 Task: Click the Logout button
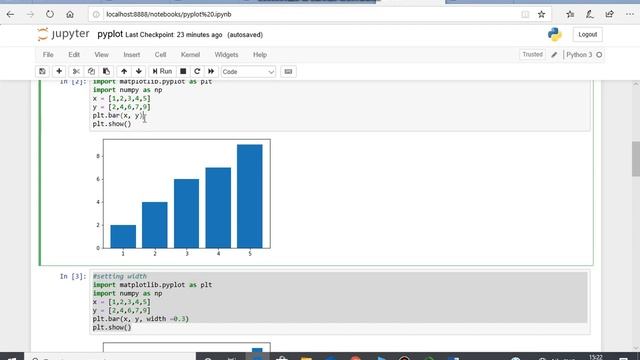click(x=587, y=35)
